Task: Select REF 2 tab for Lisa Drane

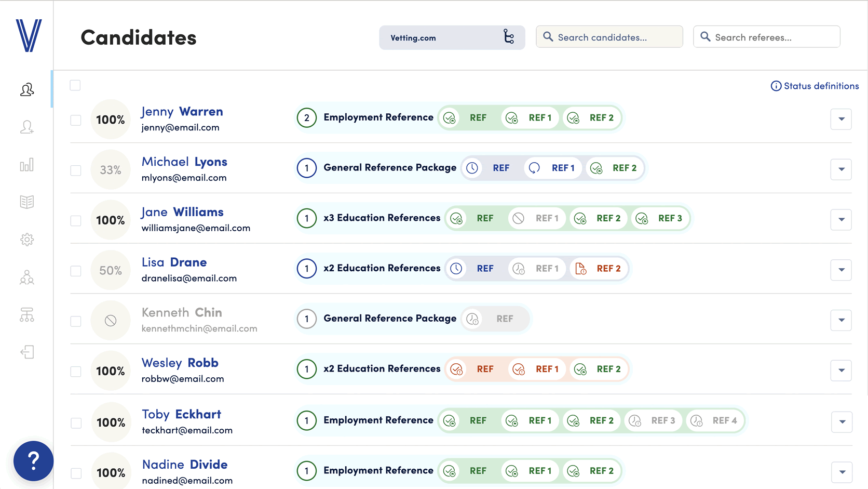Action: (x=599, y=269)
